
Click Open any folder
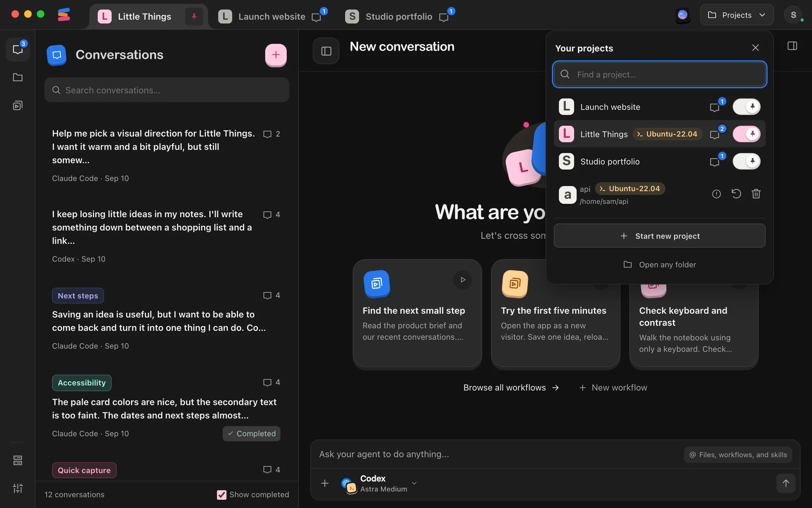click(659, 265)
